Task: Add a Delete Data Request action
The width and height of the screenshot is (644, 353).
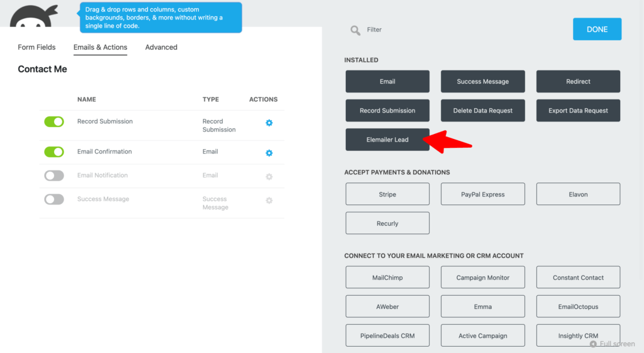Action: [482, 111]
